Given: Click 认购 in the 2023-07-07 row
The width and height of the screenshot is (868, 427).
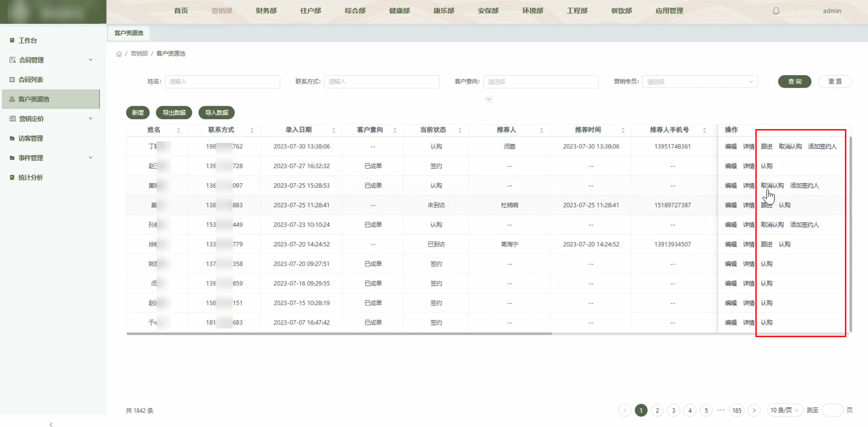Looking at the screenshot, I should pos(767,322).
